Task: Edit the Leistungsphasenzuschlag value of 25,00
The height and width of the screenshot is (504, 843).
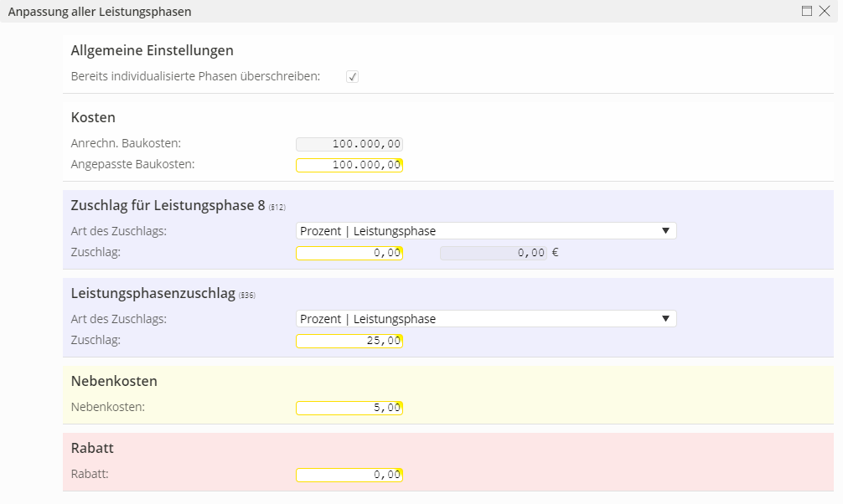Action: (x=349, y=341)
